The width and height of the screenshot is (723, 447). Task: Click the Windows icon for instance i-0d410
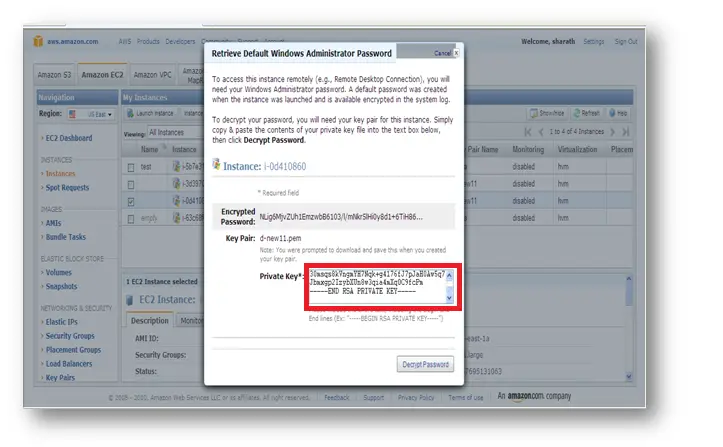[x=176, y=201]
